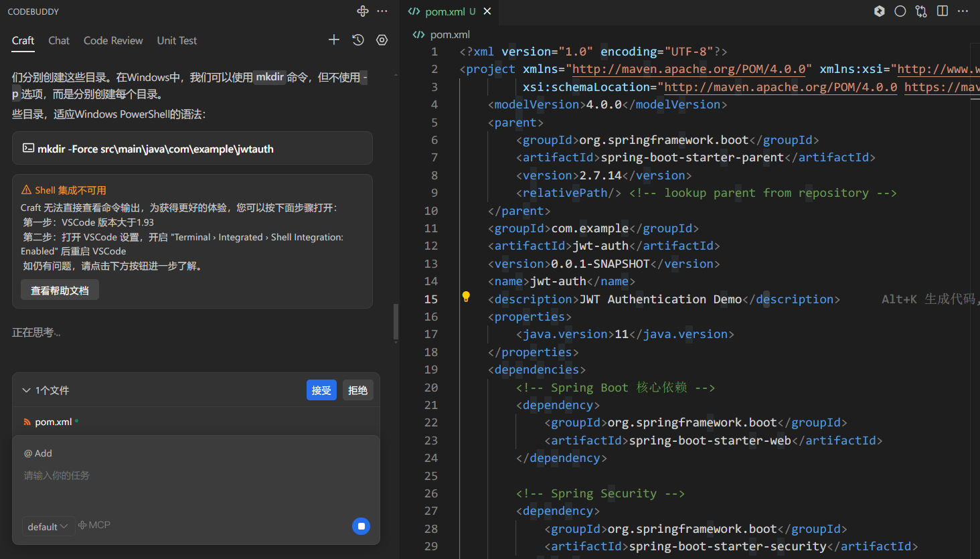Switch to the Chat tab
The width and height of the screenshot is (980, 559).
pyautogui.click(x=59, y=41)
